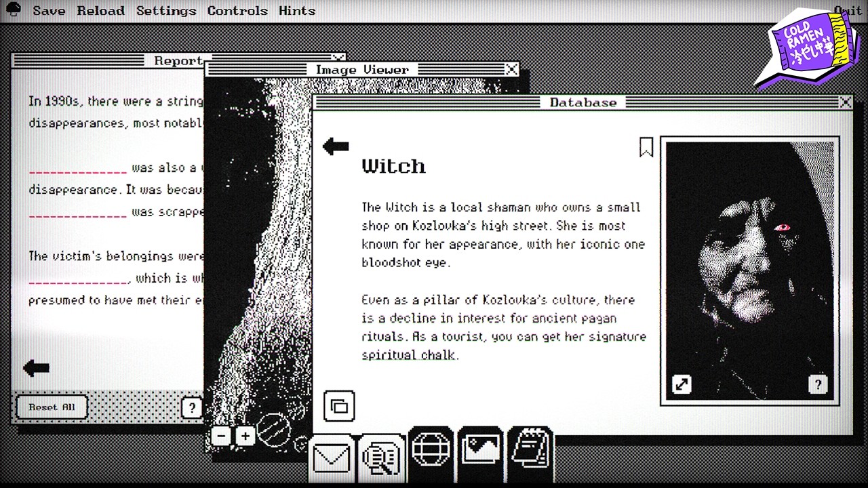Image resolution: width=868 pixels, height=488 pixels.
Task: Click the mushroom logo in menu bar
Action: point(13,10)
